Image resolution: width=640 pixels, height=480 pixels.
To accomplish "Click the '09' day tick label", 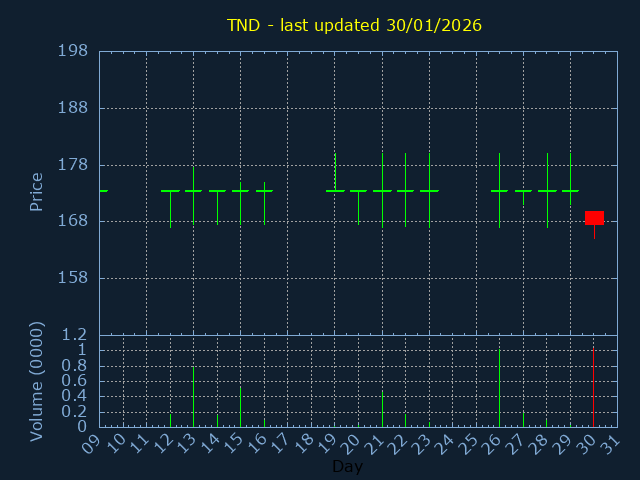I will click(x=93, y=443).
